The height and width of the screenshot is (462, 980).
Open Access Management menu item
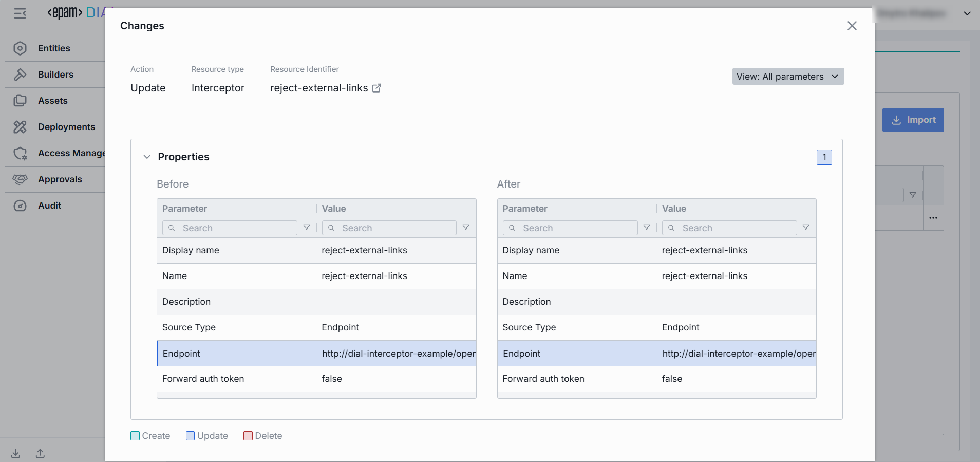point(71,153)
